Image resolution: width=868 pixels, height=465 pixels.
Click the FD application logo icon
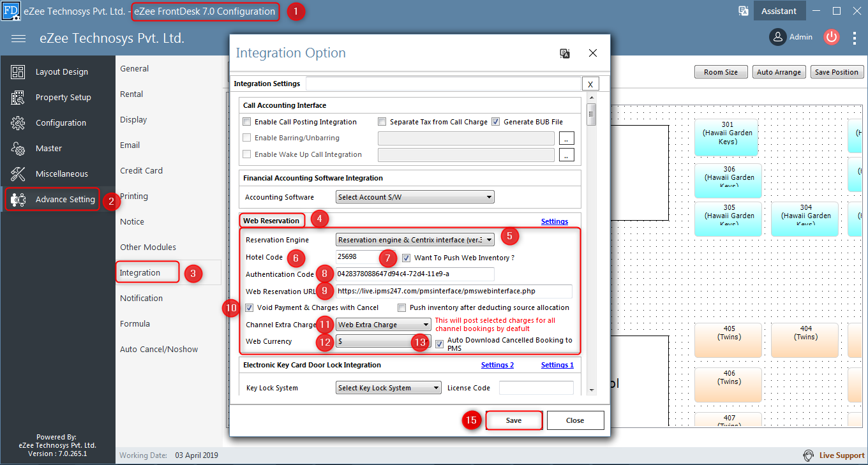pyautogui.click(x=11, y=11)
